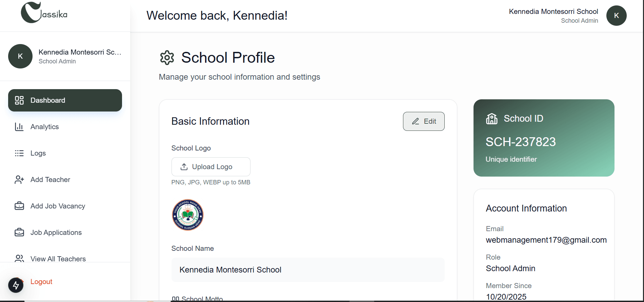The height and width of the screenshot is (302, 644).
Task: Select the Logs sidebar entry
Action: point(38,153)
